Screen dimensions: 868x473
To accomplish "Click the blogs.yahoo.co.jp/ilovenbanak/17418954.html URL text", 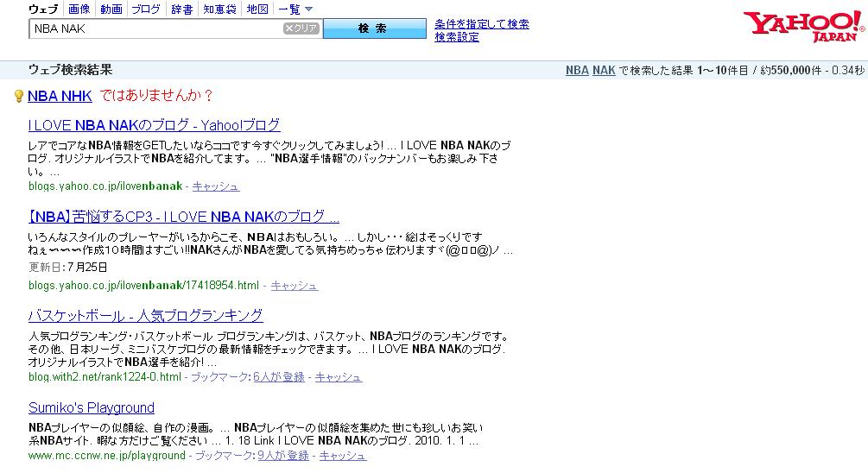I will [143, 286].
